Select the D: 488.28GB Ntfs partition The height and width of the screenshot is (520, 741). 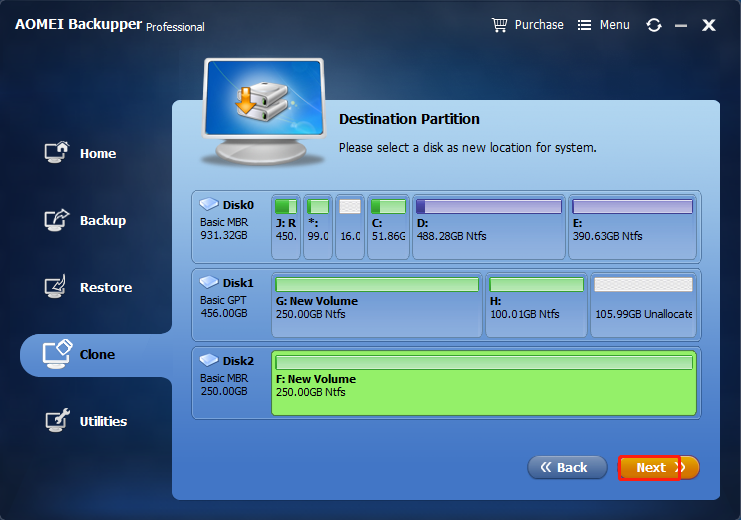(489, 227)
